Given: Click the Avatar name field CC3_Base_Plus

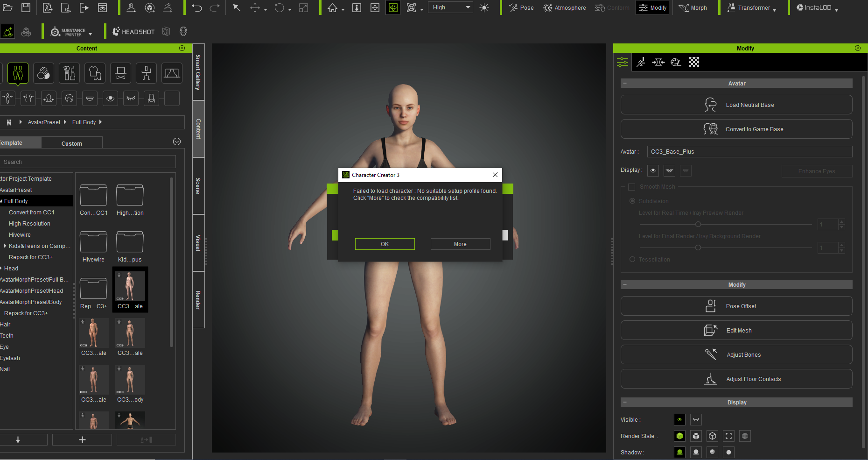Looking at the screenshot, I should (x=749, y=152).
